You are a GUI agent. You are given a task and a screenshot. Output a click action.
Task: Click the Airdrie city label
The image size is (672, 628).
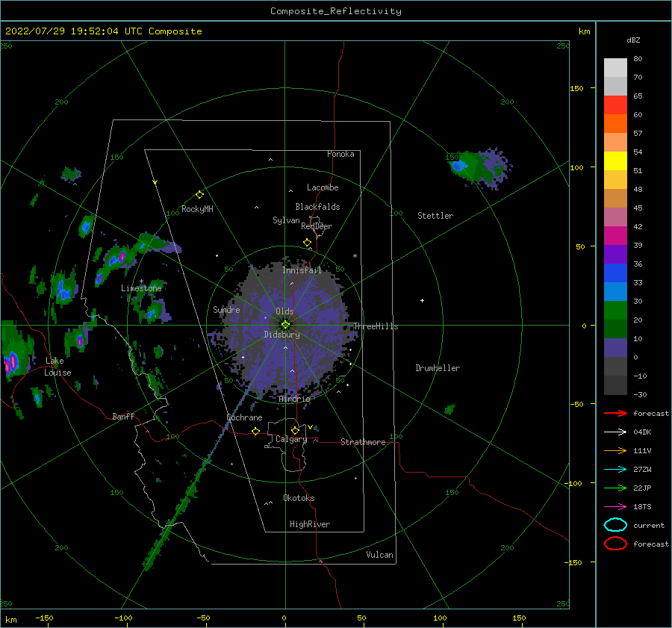coord(294,399)
